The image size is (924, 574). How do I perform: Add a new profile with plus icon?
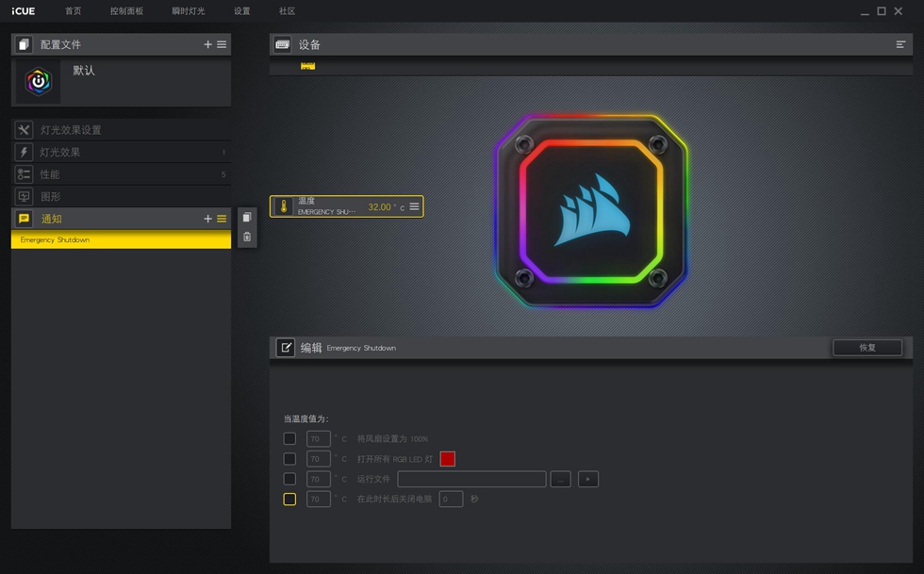[x=207, y=44]
